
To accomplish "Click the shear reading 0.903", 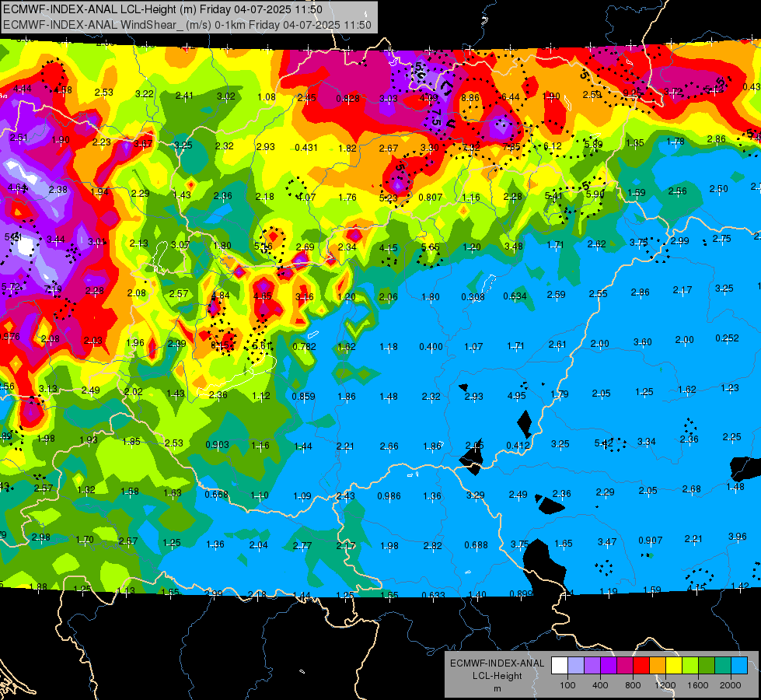I will tap(218, 445).
